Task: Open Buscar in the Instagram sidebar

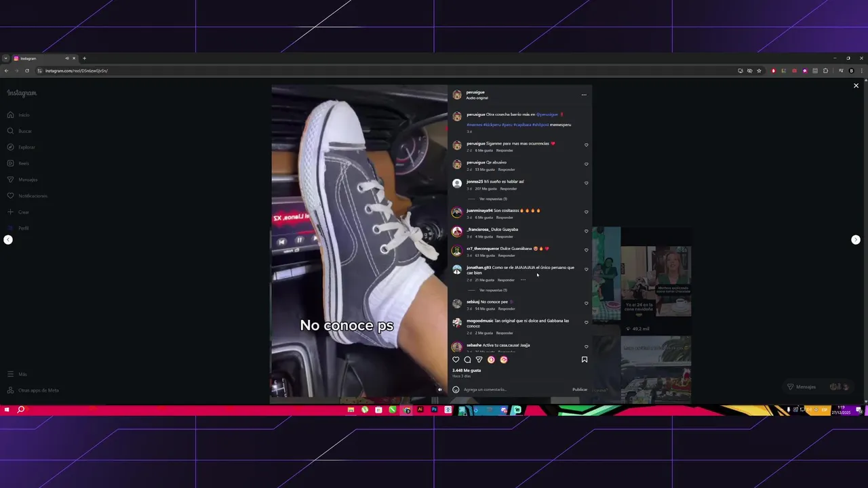Action: pyautogui.click(x=19, y=131)
